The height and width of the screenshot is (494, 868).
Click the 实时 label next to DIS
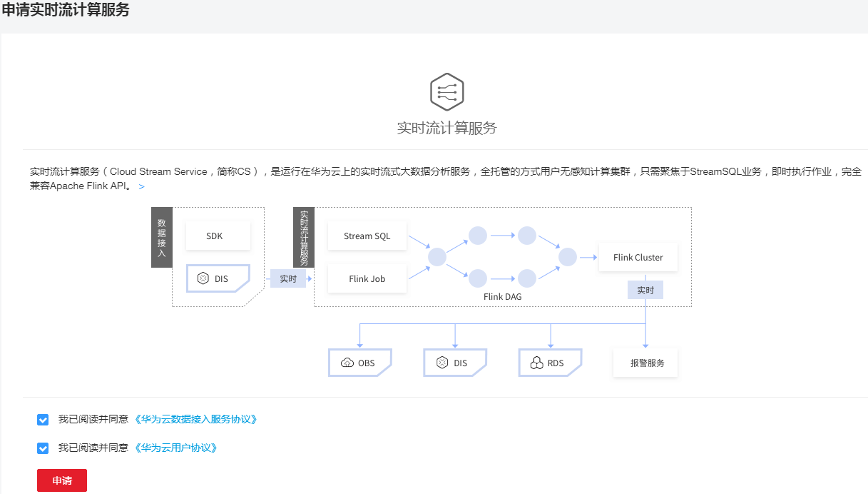coord(288,278)
